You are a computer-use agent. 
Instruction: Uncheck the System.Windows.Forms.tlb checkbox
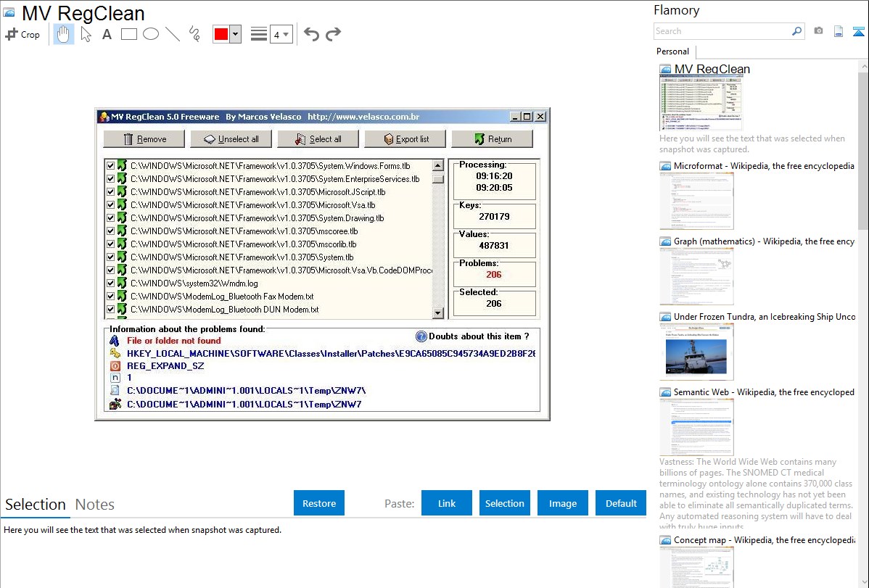pos(111,166)
